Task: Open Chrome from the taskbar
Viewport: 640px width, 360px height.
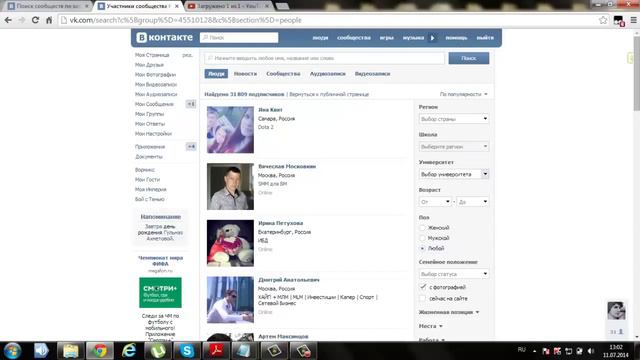Action: point(100,351)
